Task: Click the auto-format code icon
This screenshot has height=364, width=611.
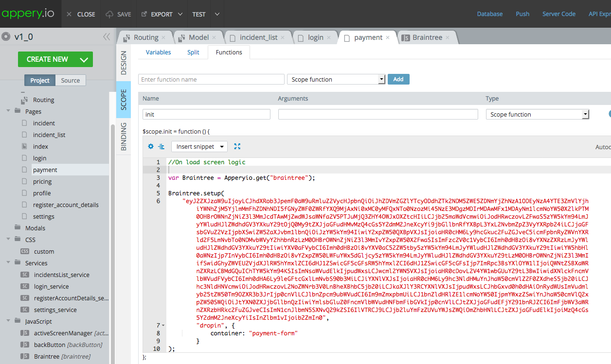Action: click(x=161, y=146)
